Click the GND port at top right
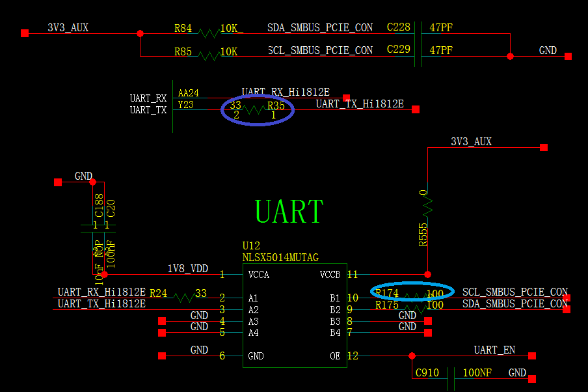 [x=568, y=56]
